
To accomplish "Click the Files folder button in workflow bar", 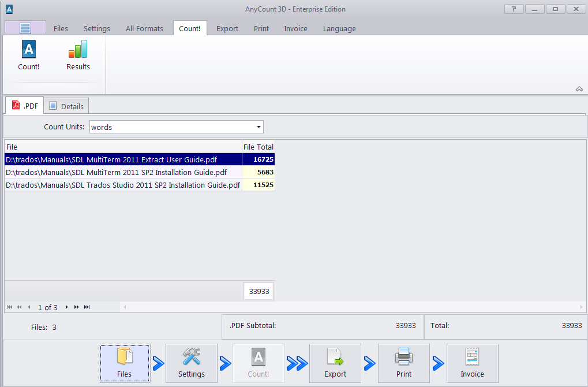I will [x=125, y=363].
